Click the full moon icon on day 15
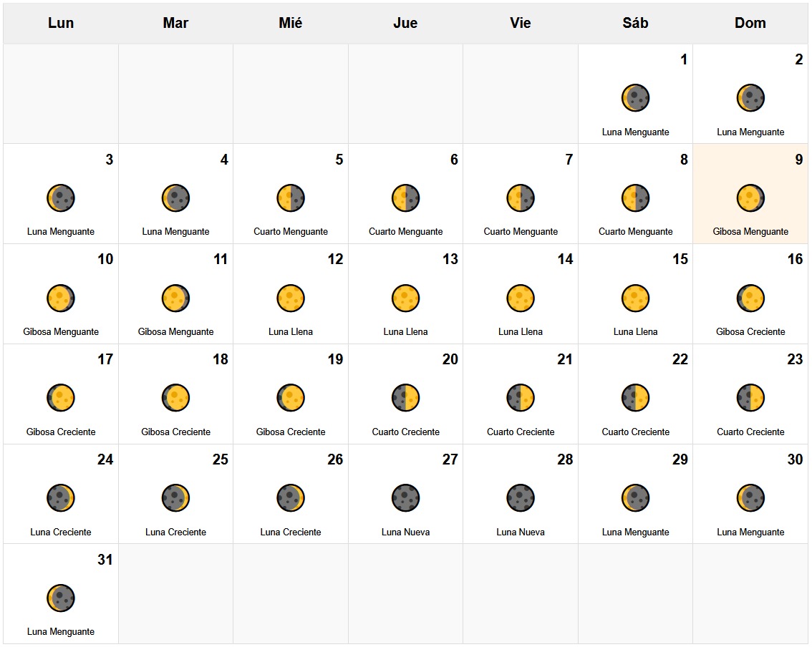The width and height of the screenshot is (812, 647). 635,298
